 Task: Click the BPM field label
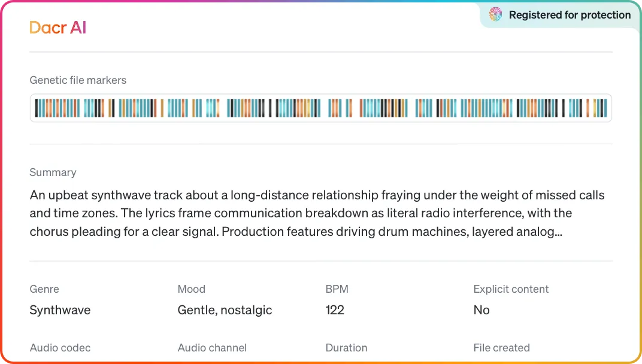pyautogui.click(x=337, y=289)
